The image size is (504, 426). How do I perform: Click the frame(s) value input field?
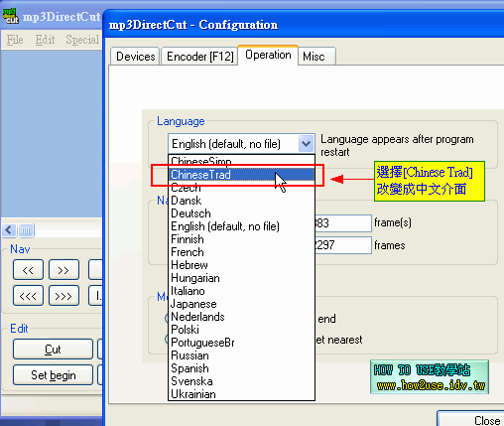(343, 223)
